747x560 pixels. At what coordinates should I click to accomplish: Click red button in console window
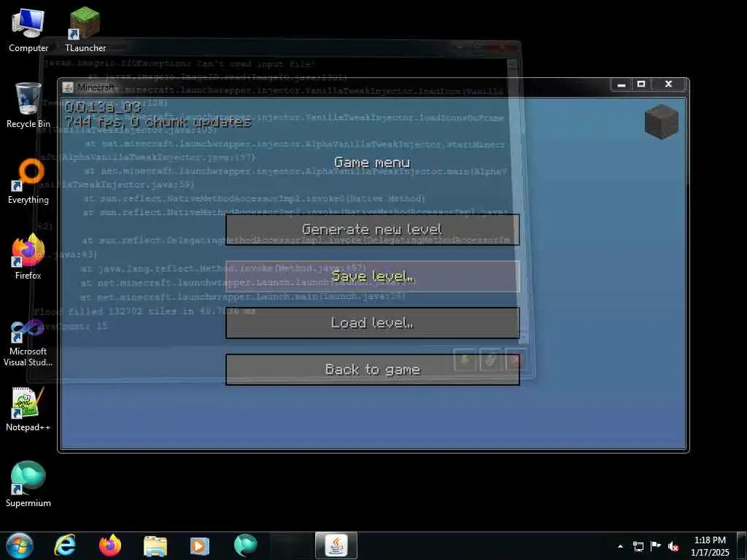coord(516,360)
